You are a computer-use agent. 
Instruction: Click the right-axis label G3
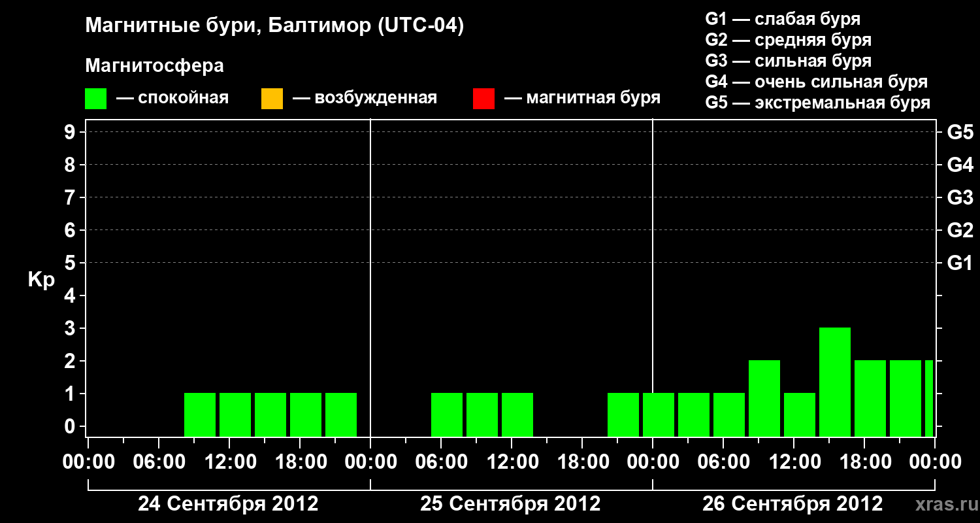point(960,197)
